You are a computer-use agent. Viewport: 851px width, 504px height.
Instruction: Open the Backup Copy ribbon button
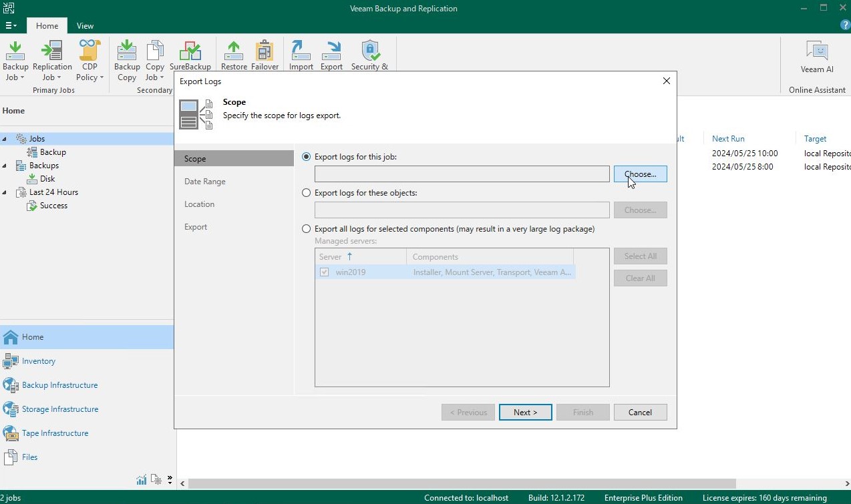(x=127, y=61)
